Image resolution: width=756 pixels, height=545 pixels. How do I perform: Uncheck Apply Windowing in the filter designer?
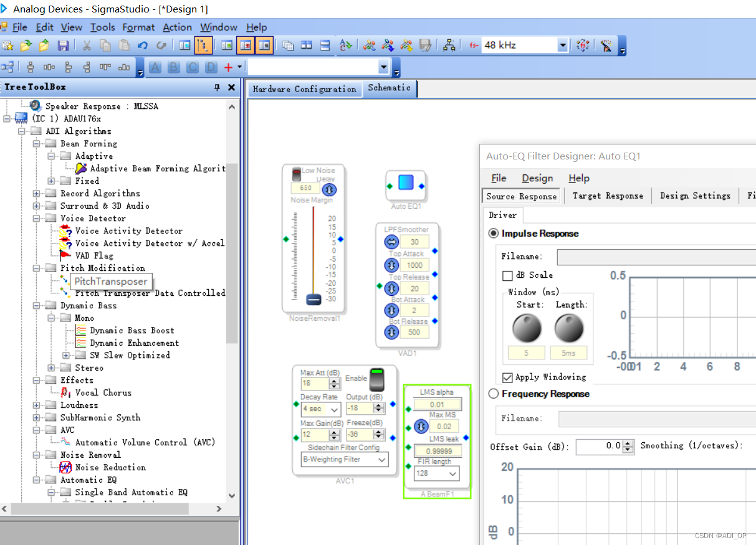point(508,376)
